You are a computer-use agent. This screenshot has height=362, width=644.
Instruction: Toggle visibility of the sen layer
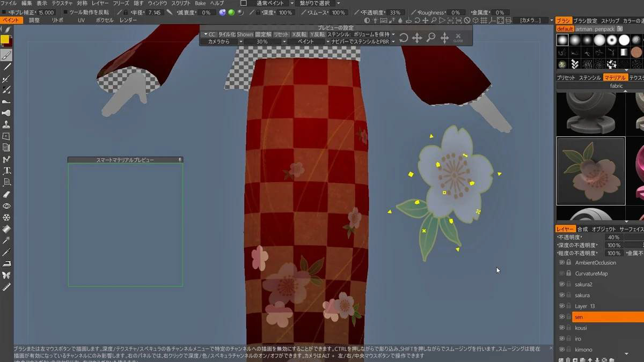pyautogui.click(x=562, y=317)
